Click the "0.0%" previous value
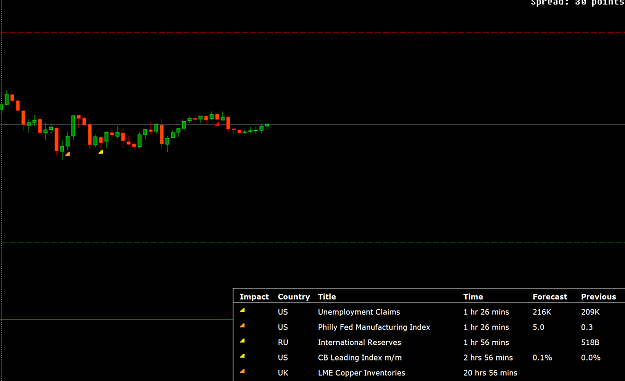The image size is (625, 381). pyautogui.click(x=591, y=357)
